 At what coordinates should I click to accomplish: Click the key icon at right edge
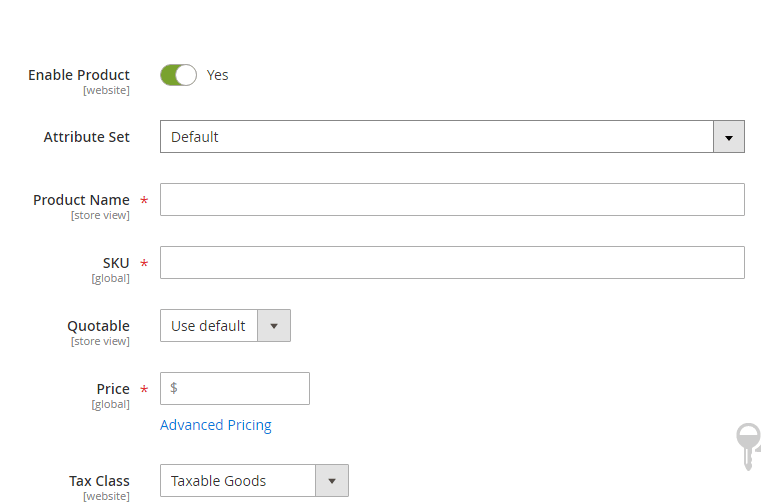pyautogui.click(x=747, y=445)
